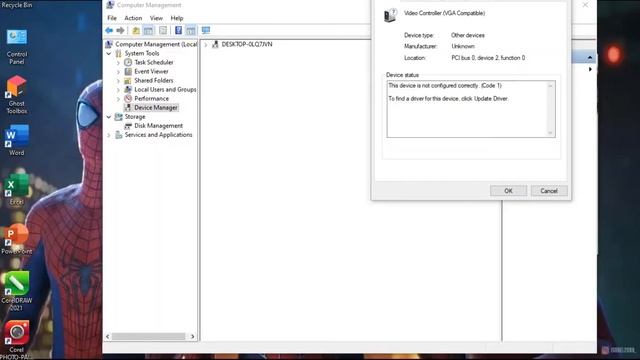
Task: Expand the Performance tree node
Action: (x=118, y=99)
